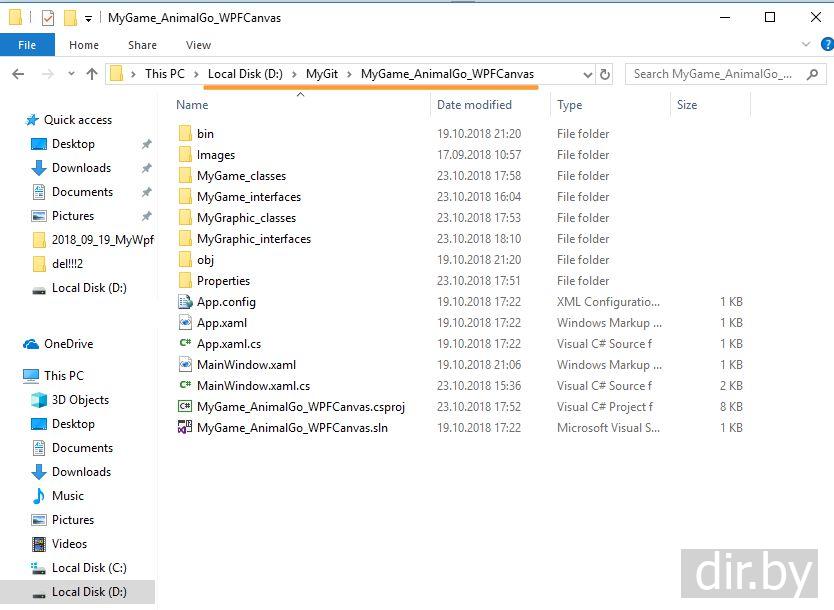Navigate to Local Disk (D:) in address bar
Image resolution: width=834 pixels, height=610 pixels.
coord(245,74)
